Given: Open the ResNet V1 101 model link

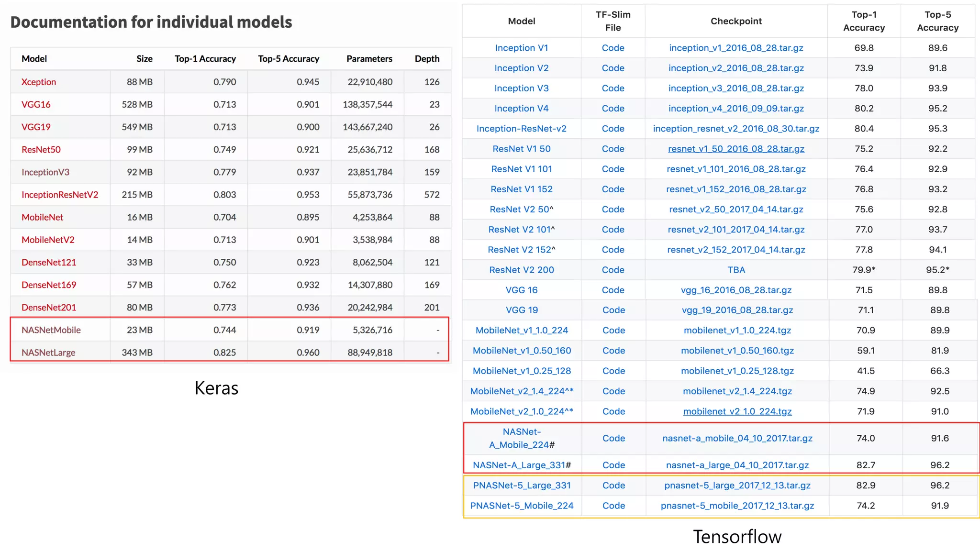Looking at the screenshot, I should 522,169.
